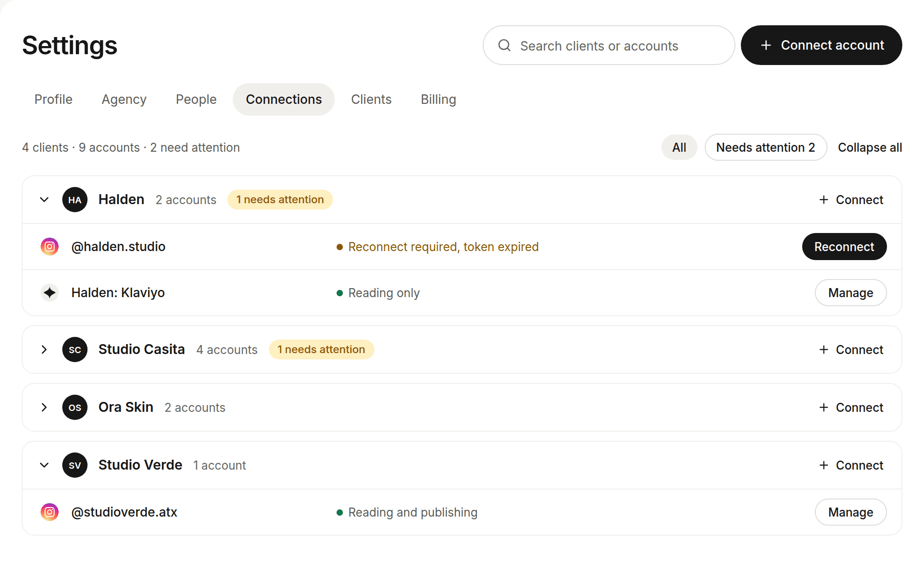This screenshot has width=924, height=578.
Task: Switch to the Agency tab
Action: tap(124, 99)
